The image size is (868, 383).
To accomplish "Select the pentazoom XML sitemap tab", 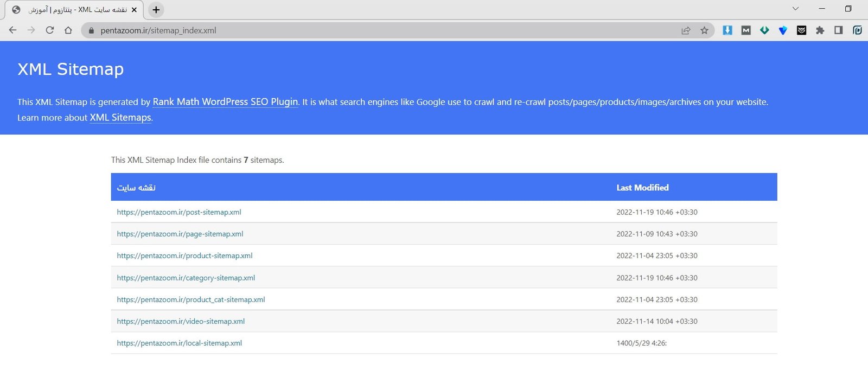I will click(x=76, y=10).
